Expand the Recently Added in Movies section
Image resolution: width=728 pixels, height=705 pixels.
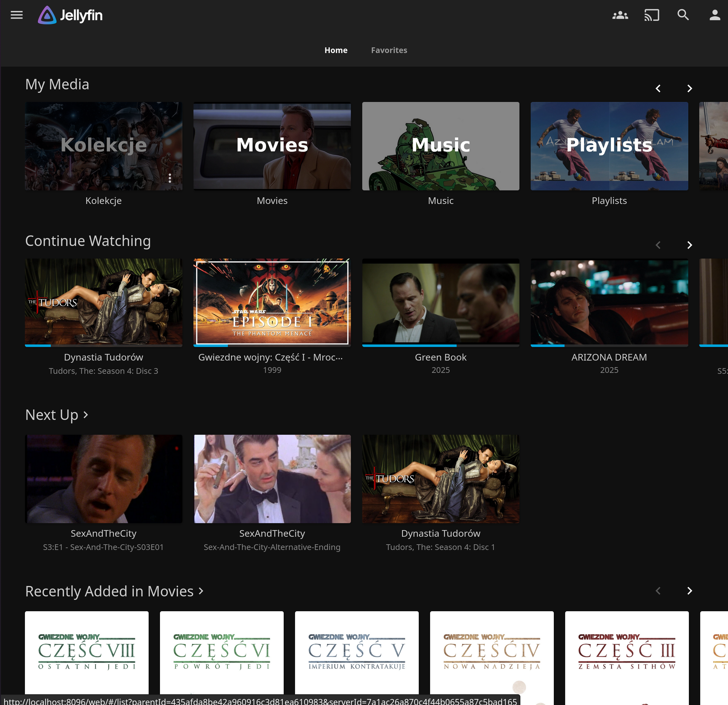114,591
